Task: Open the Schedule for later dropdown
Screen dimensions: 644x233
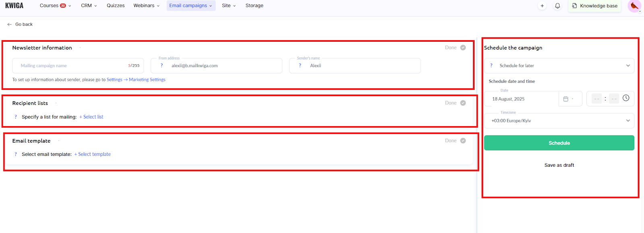Action: [559, 65]
